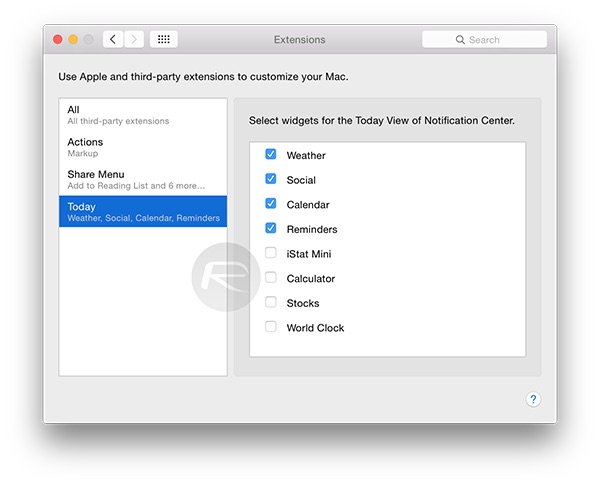Select the Share Menu category
This screenshot has height=485, width=600.
coord(143,180)
